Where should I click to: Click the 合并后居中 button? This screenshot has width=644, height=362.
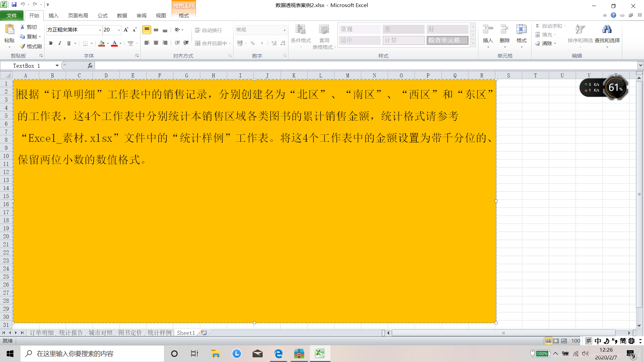click(x=211, y=43)
